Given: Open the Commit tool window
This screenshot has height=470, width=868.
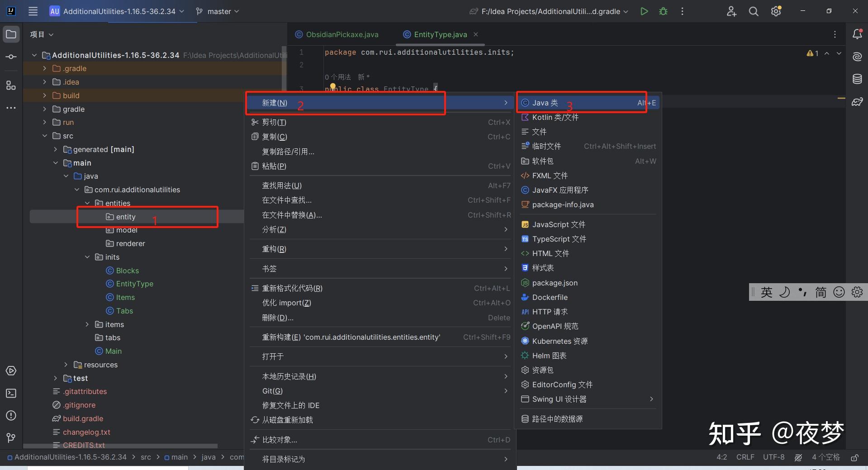Looking at the screenshot, I should click(x=11, y=57).
